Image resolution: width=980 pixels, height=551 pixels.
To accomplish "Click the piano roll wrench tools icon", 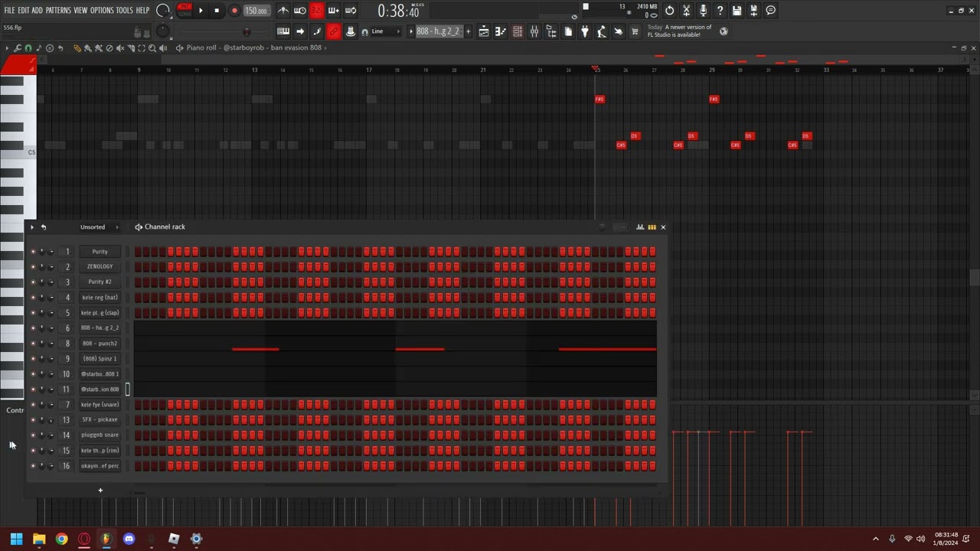I will click(18, 48).
